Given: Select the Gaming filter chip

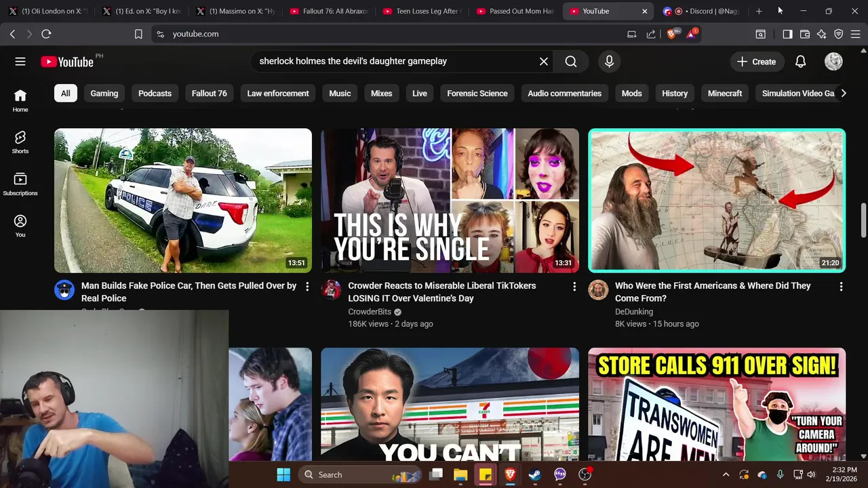Looking at the screenshot, I should [104, 94].
